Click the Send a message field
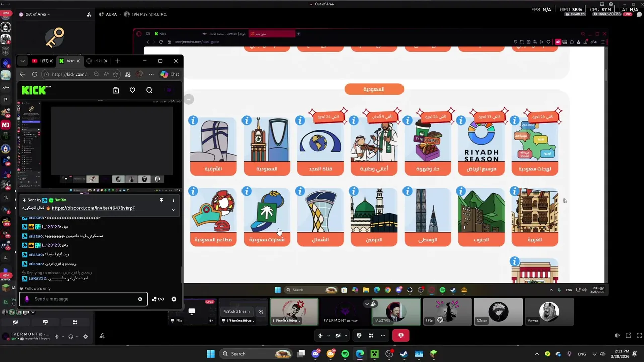Image resolution: width=644 pixels, height=362 pixels. point(84,299)
